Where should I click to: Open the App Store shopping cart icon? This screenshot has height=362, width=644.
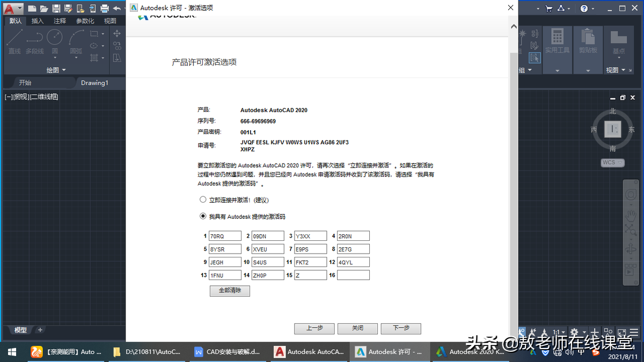coord(548,8)
